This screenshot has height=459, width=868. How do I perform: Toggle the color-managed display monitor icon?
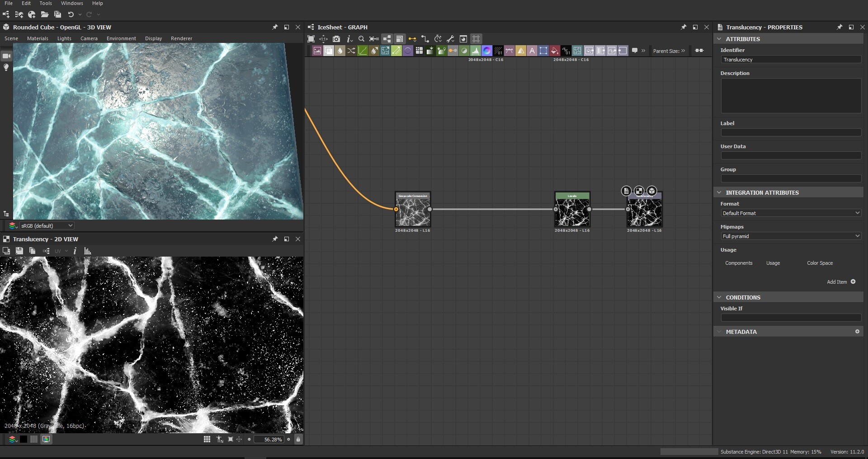point(46,440)
